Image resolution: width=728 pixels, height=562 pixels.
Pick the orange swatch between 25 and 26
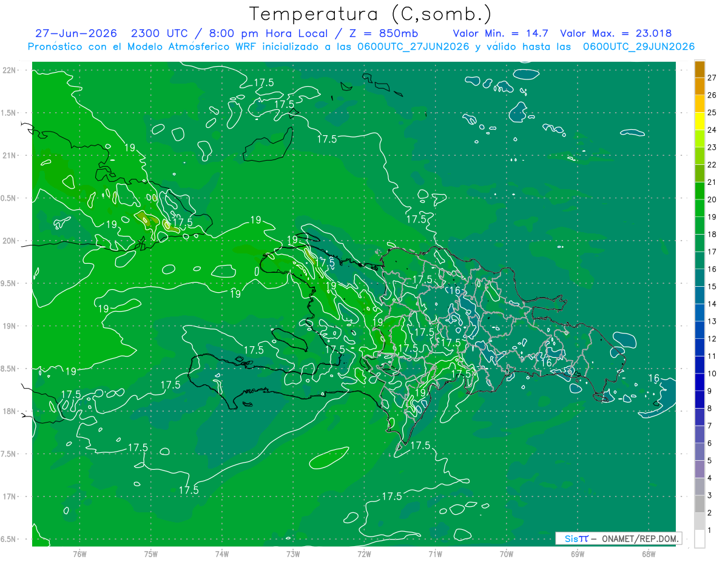tap(699, 103)
